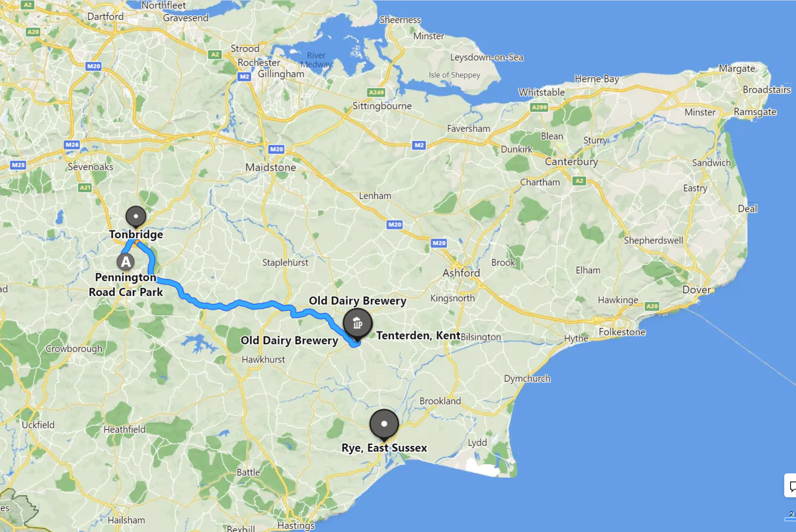Click the A21 road shield below Sevenoaks
Screen dimensions: 796x532
click(85, 187)
